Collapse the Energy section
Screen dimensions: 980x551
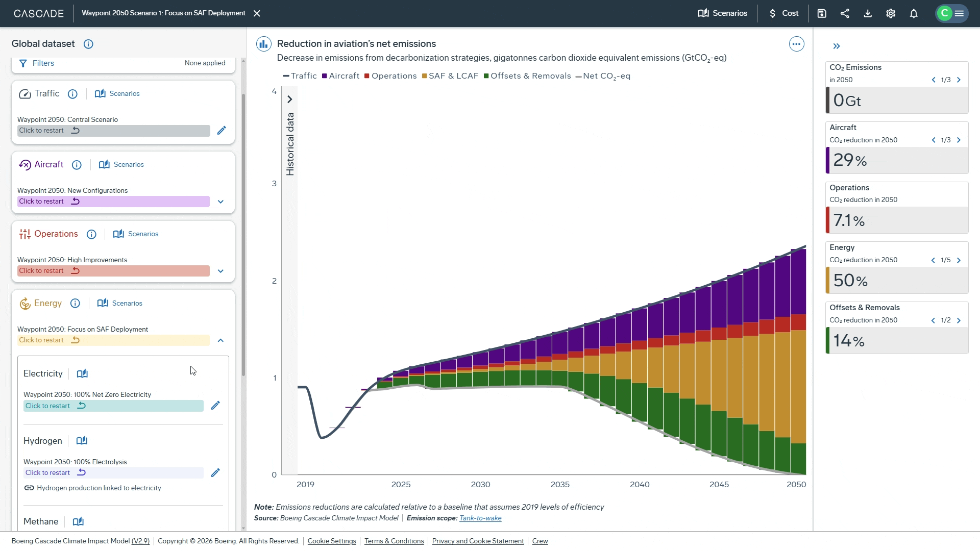click(220, 340)
